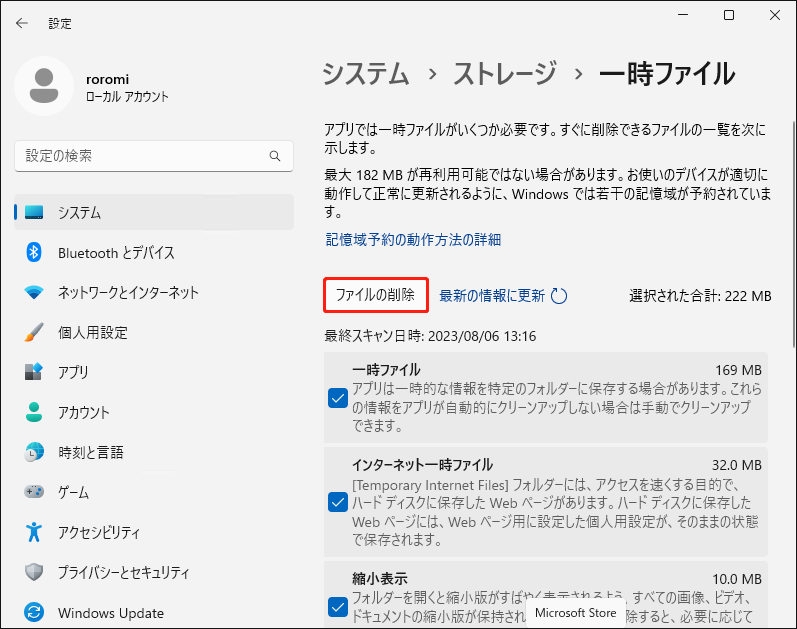Open Bluetooth とデバイス settings

point(154,252)
